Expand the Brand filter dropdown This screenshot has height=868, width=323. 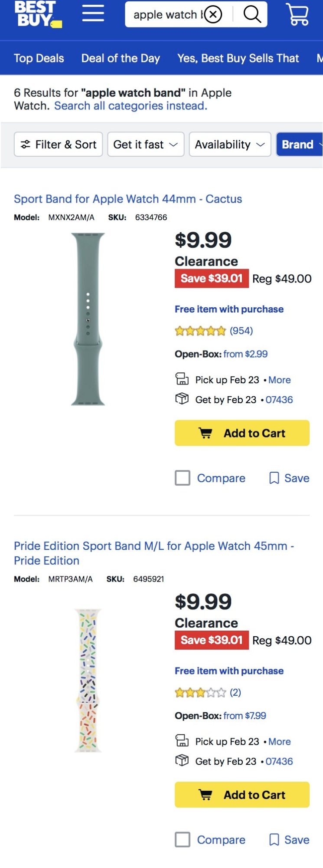point(300,144)
